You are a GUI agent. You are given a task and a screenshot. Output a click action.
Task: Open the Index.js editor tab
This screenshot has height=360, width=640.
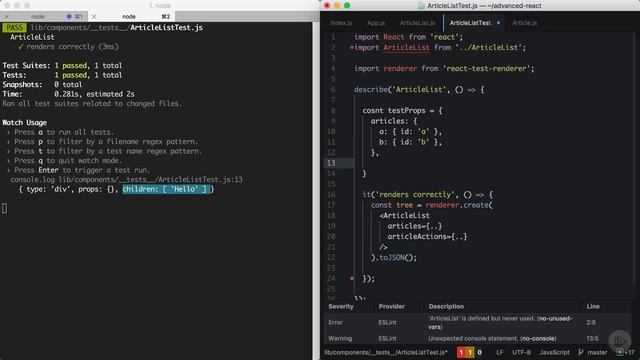click(x=341, y=23)
